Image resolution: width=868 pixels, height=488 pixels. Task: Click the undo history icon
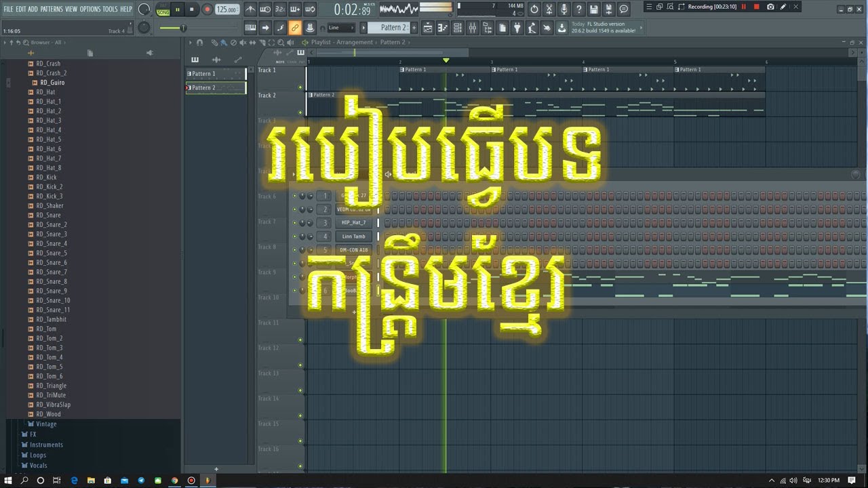pos(534,9)
